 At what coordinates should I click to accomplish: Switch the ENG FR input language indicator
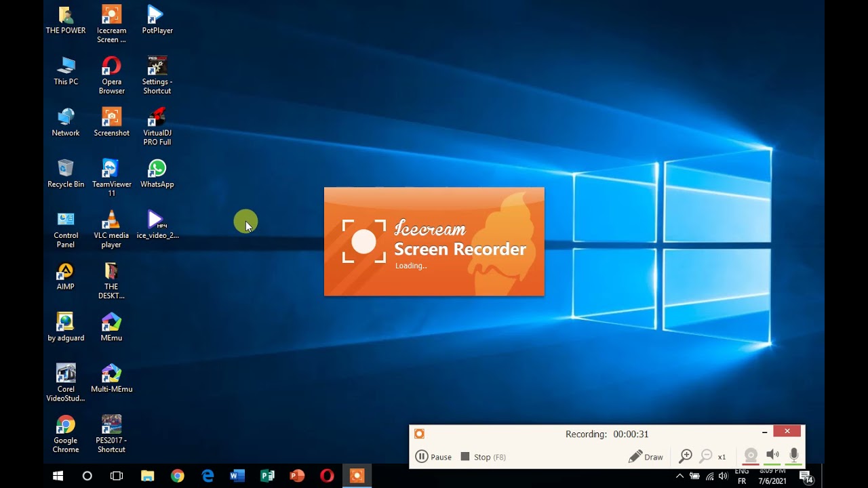click(x=742, y=476)
